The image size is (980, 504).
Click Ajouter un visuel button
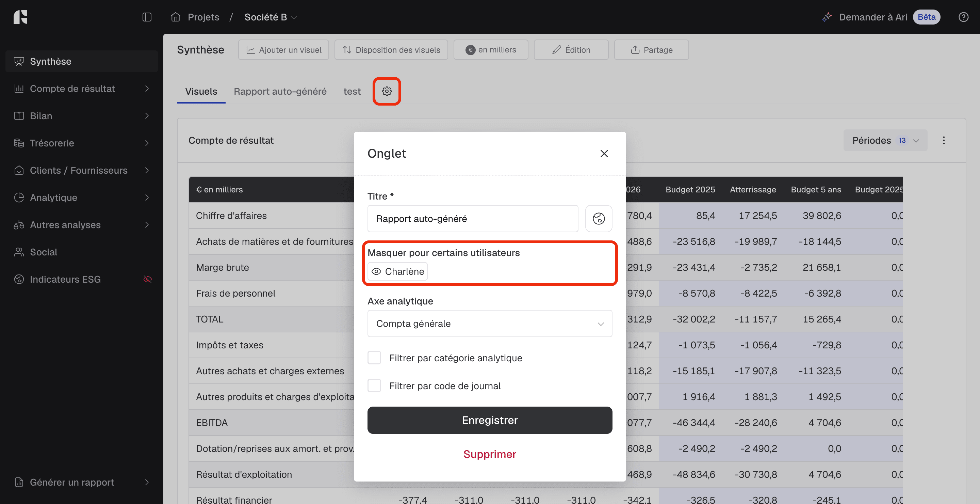[283, 50]
